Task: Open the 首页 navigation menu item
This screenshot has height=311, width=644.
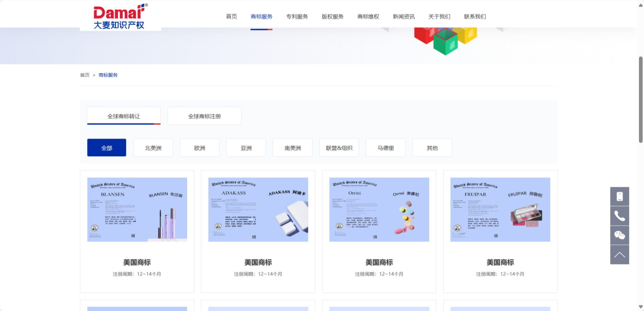Action: point(231,16)
